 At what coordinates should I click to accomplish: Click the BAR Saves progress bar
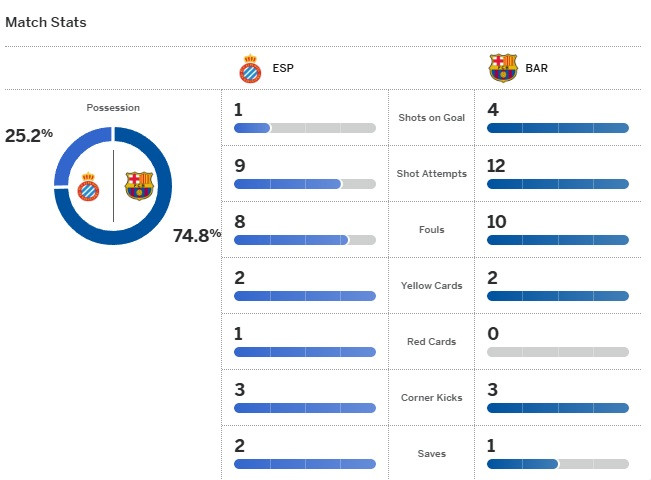558,464
